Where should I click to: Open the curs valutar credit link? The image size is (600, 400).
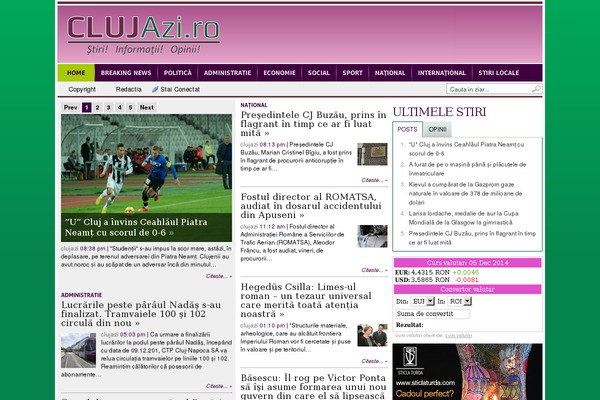pos(458,336)
